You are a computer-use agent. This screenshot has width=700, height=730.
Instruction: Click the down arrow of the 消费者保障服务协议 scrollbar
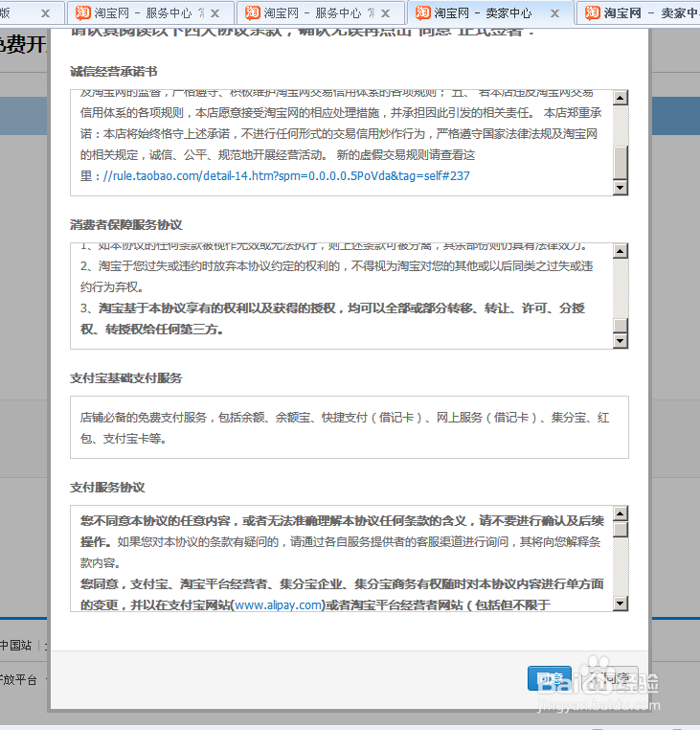[x=621, y=341]
